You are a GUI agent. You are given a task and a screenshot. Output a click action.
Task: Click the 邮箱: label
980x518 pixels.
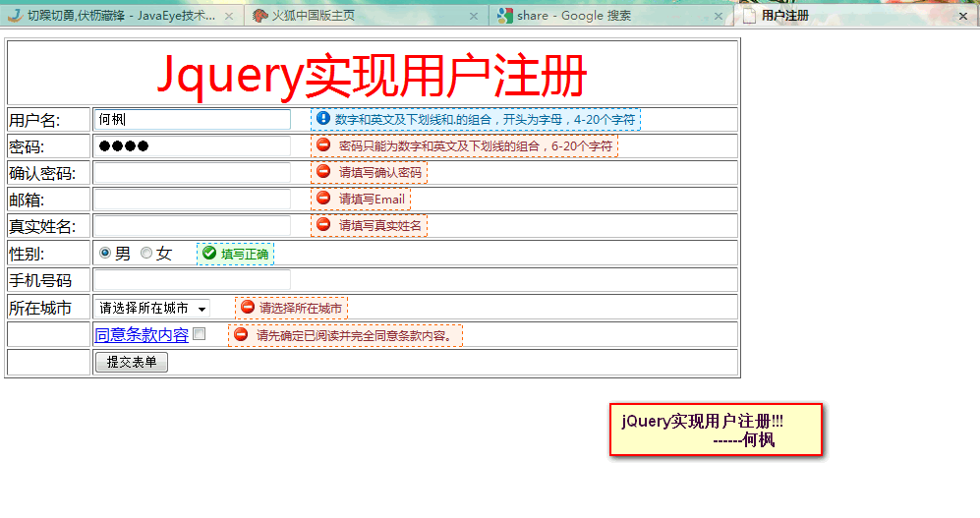coord(27,200)
